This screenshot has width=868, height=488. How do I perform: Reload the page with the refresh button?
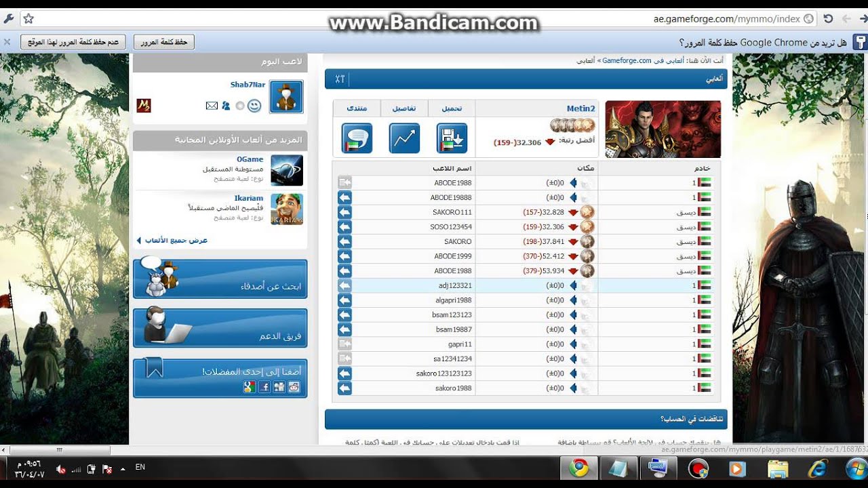point(828,19)
